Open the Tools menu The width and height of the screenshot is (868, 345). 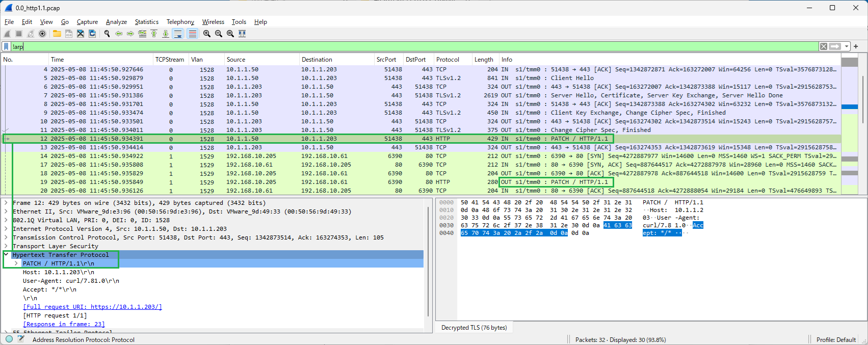point(239,22)
